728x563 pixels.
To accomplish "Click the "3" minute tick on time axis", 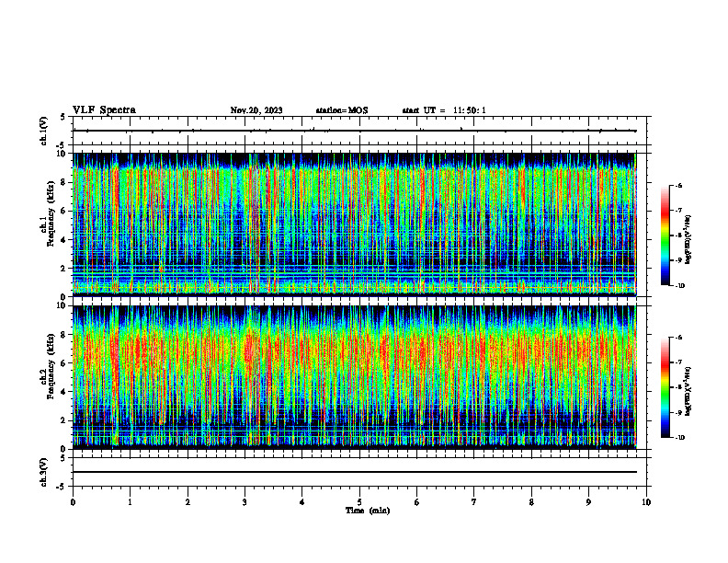I will pyautogui.click(x=245, y=502).
